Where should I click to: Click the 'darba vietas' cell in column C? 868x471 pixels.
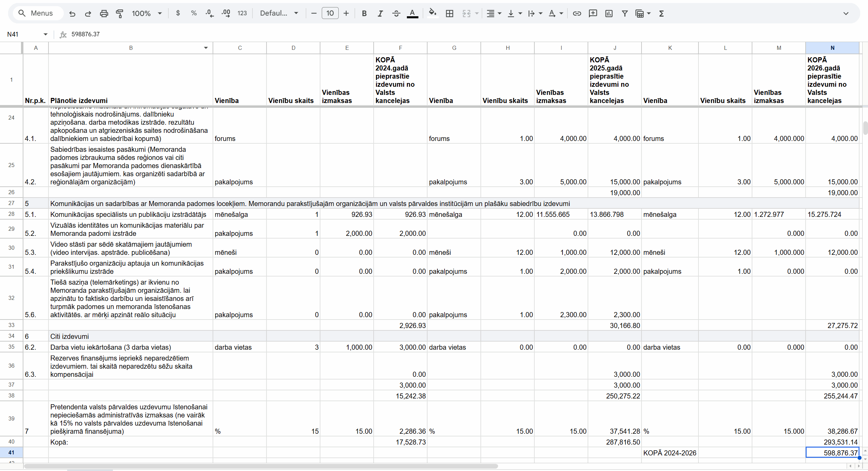(x=239, y=347)
